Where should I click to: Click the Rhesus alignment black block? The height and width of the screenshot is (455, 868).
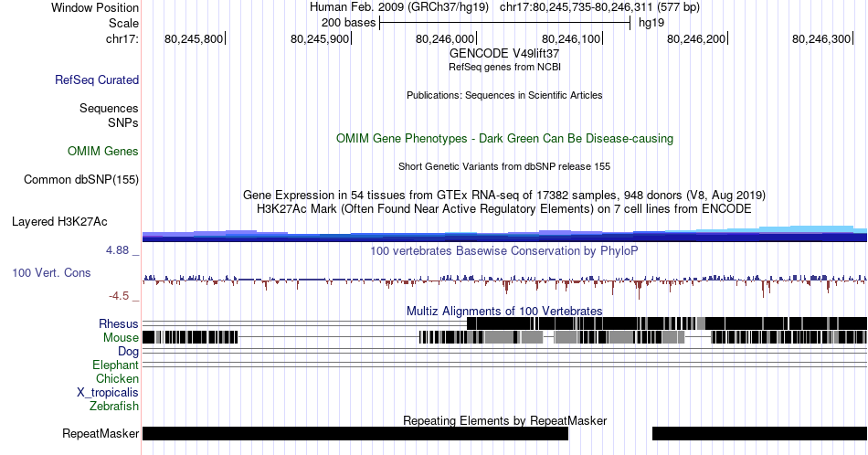[x=667, y=323]
